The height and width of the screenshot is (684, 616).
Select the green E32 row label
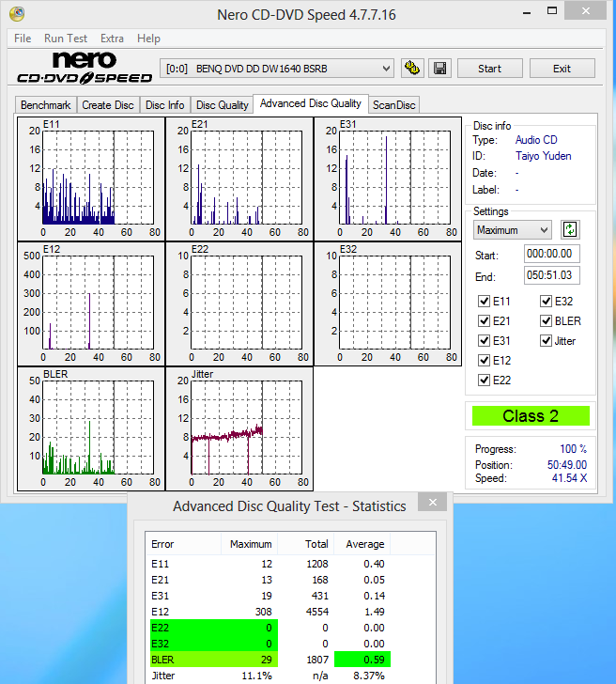(160, 644)
